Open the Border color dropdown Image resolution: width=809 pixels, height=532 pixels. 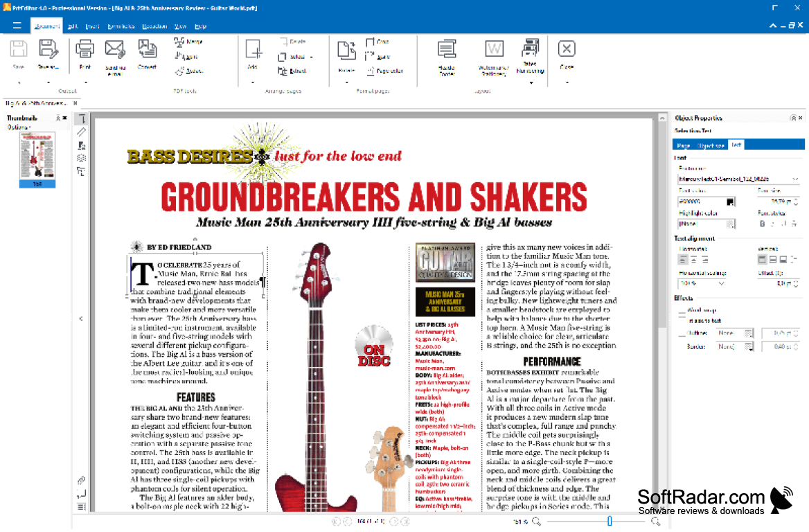(748, 347)
